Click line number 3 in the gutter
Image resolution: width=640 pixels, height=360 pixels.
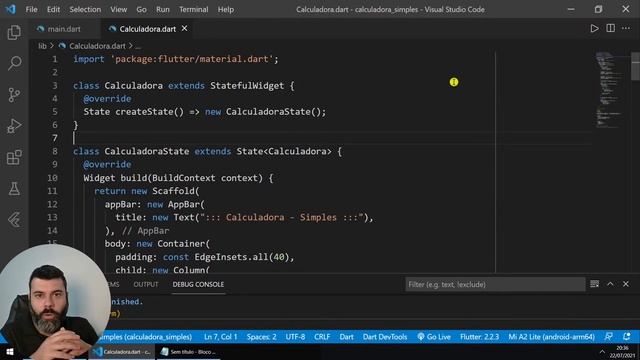click(x=55, y=86)
